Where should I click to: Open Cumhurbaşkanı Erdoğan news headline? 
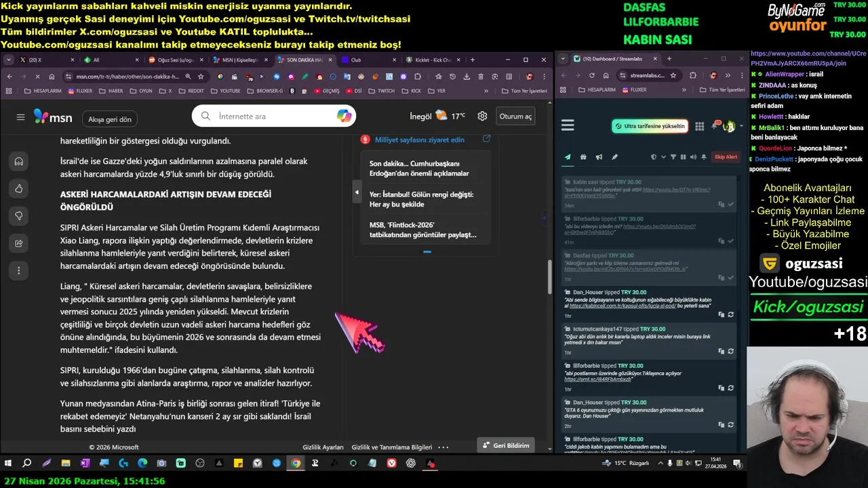click(420, 168)
